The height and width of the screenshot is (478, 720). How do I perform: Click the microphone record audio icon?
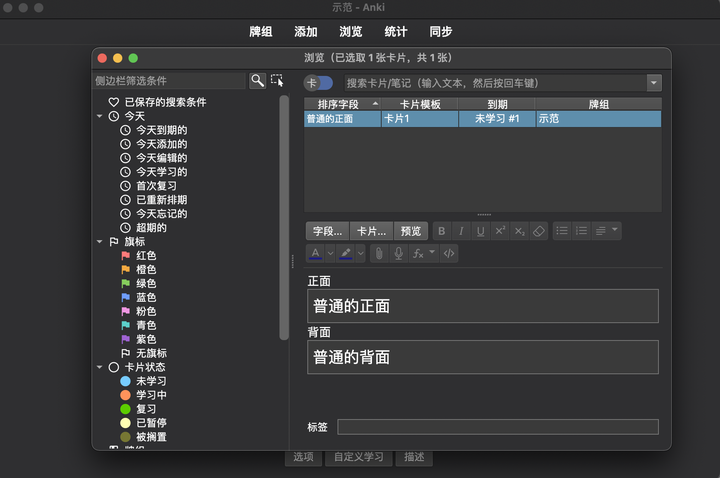[399, 253]
